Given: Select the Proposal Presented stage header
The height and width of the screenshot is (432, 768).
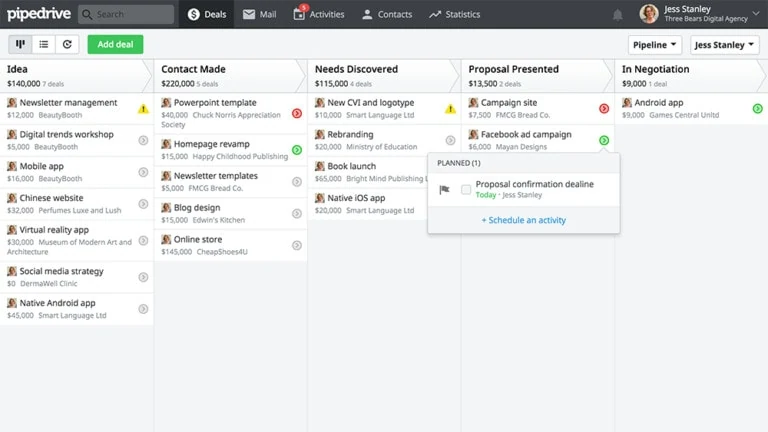Looking at the screenshot, I should click(x=537, y=76).
